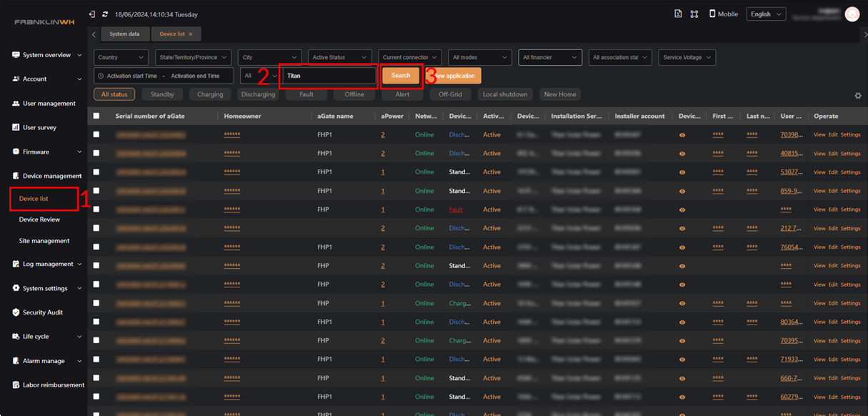This screenshot has height=416, width=868.
Task: Click the System settings gear icon
Action: (x=16, y=288)
